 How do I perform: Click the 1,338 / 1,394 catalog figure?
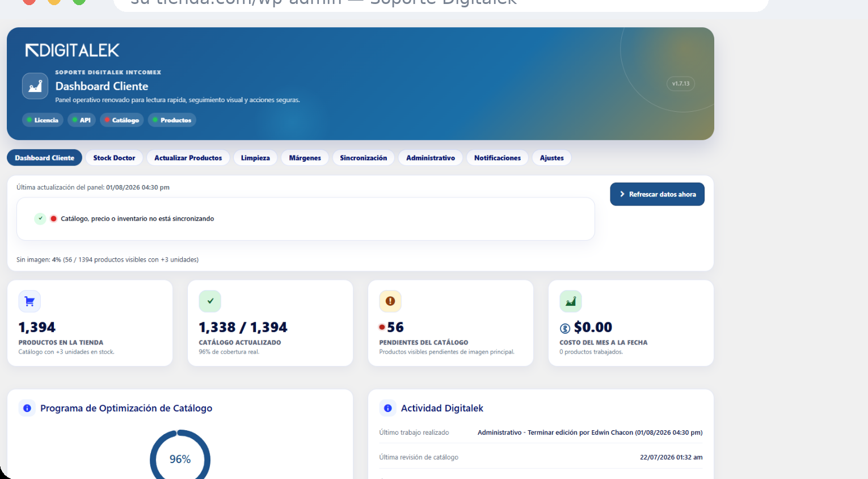[x=243, y=327]
